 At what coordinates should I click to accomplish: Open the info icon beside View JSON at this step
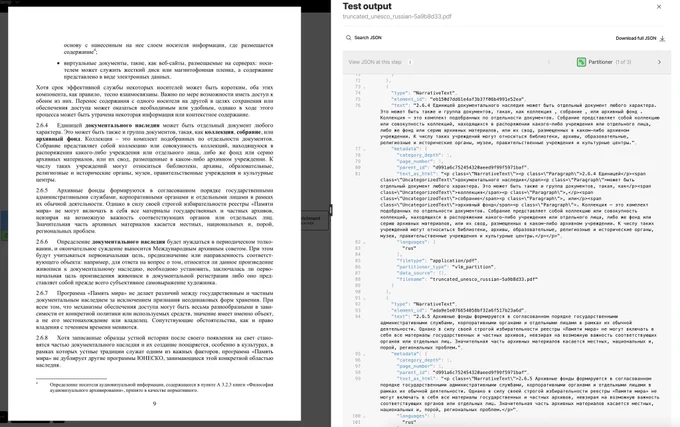(x=410, y=62)
